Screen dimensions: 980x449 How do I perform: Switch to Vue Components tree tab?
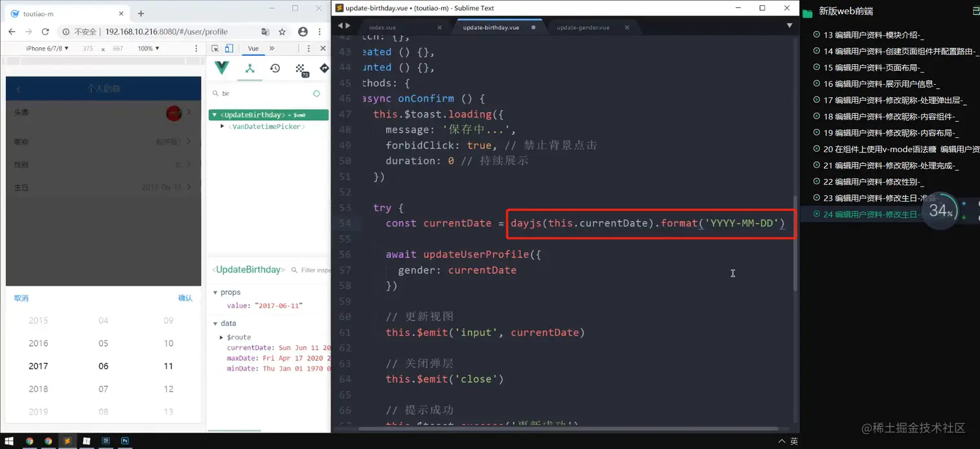[250, 69]
